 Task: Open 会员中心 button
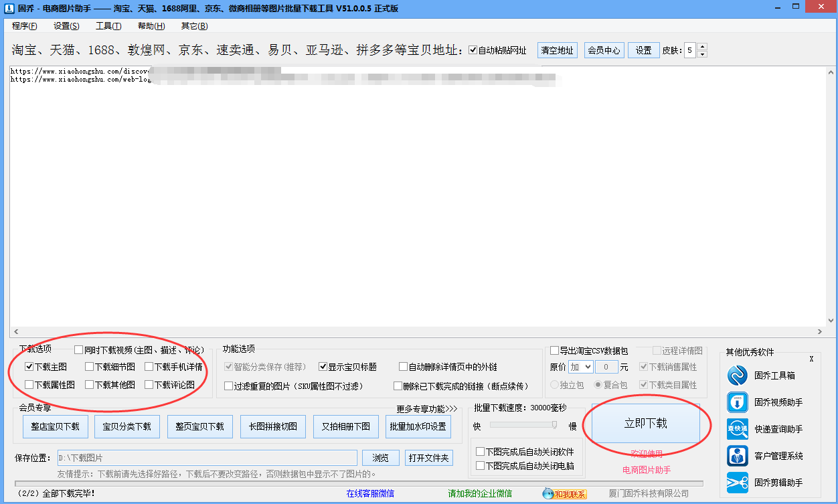[604, 50]
